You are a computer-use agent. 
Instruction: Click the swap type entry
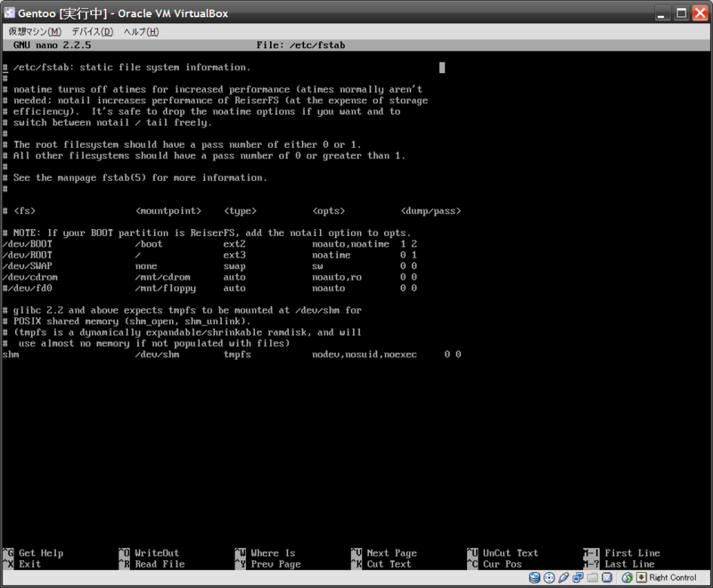[x=234, y=266]
